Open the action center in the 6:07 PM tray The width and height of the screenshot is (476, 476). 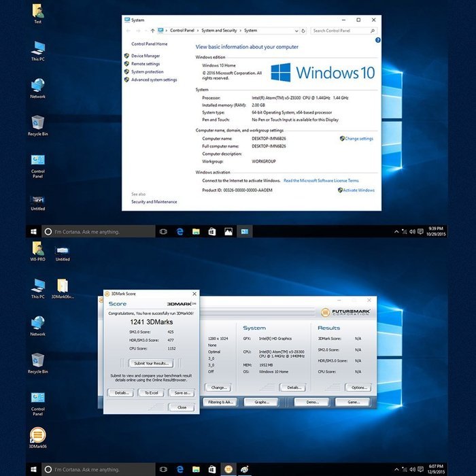(x=420, y=469)
